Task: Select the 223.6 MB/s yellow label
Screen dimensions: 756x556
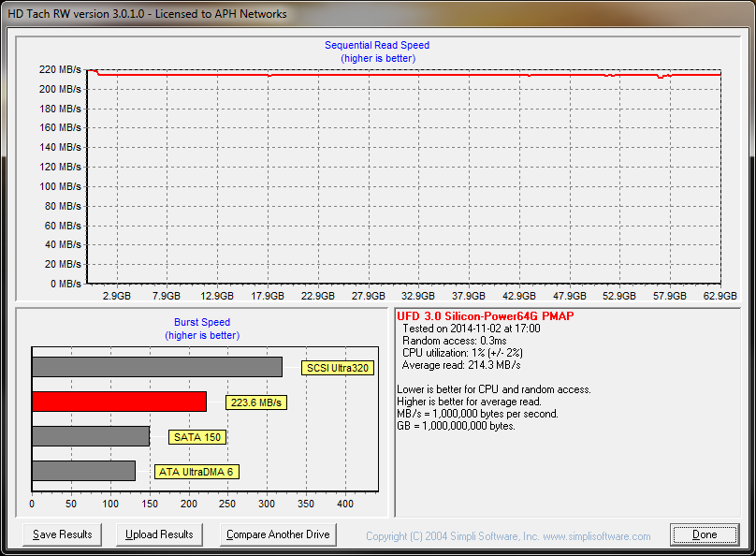Action: pos(255,402)
